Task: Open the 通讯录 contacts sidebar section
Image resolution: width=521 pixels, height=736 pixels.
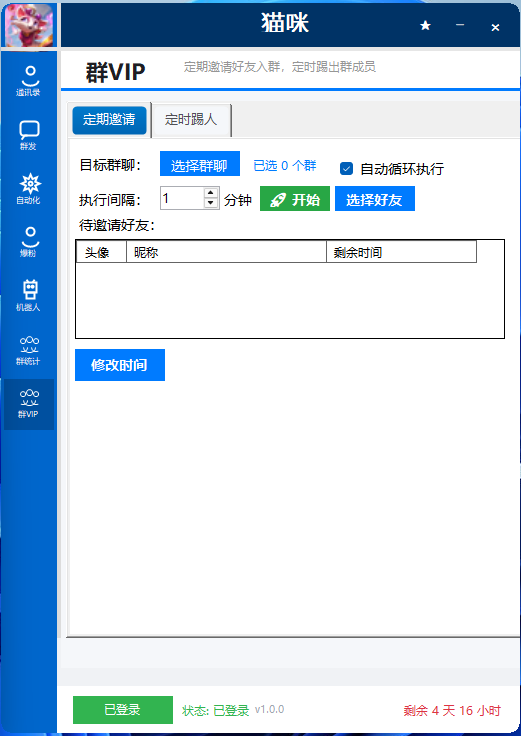Action: [29, 81]
